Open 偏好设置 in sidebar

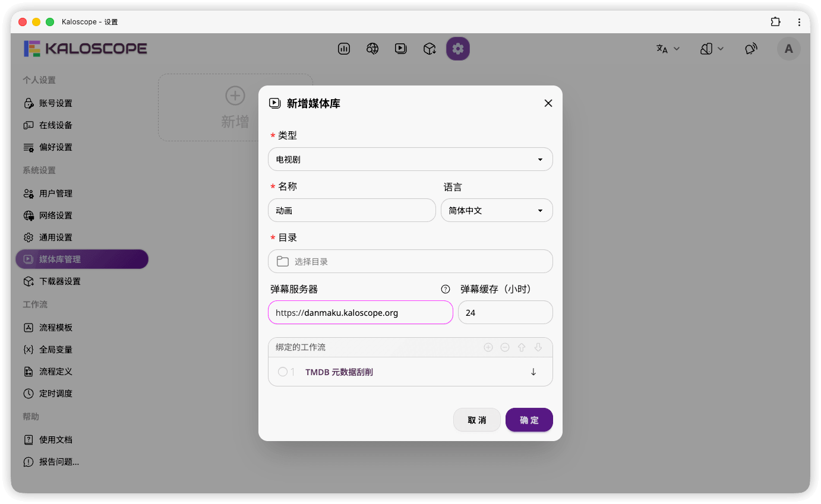[82, 147]
